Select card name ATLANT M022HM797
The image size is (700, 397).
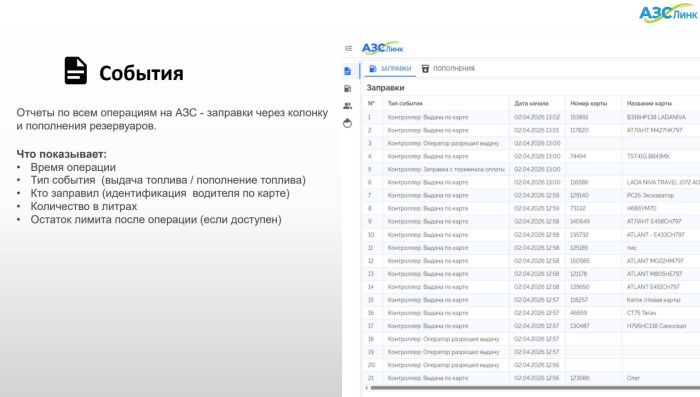pyautogui.click(x=655, y=261)
